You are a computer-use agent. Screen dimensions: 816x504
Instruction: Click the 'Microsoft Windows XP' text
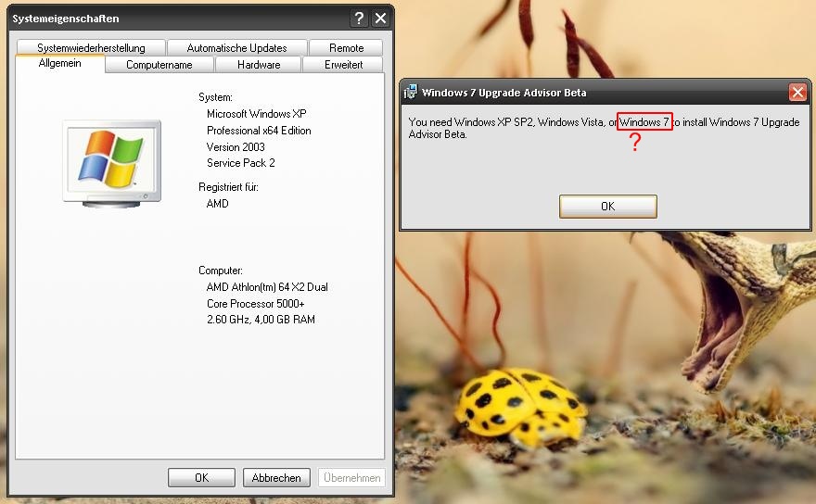point(257,114)
